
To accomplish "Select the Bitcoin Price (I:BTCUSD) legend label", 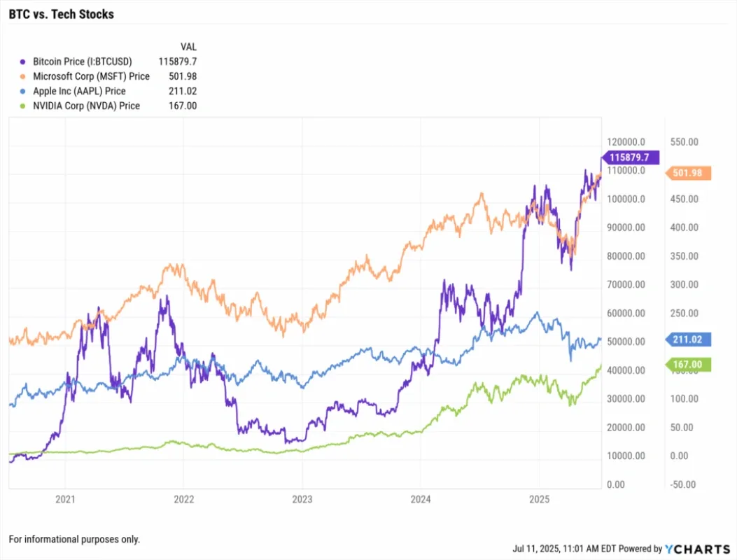I will click(83, 62).
